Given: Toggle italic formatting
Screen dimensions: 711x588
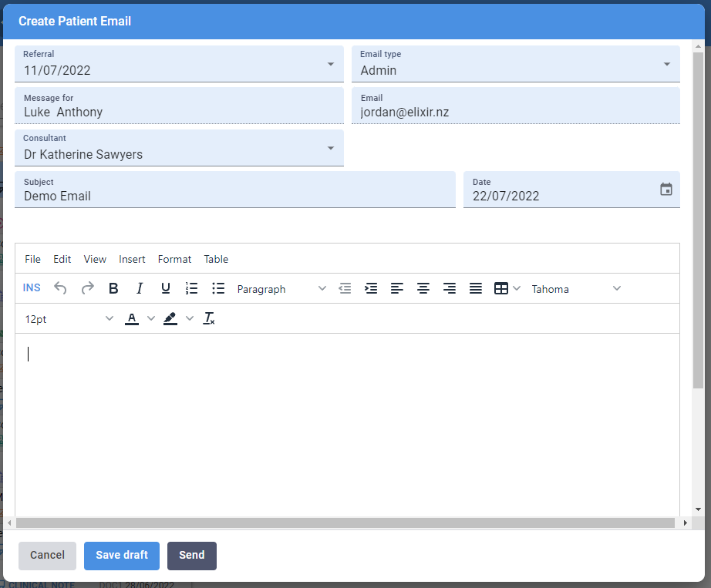Looking at the screenshot, I should (140, 288).
